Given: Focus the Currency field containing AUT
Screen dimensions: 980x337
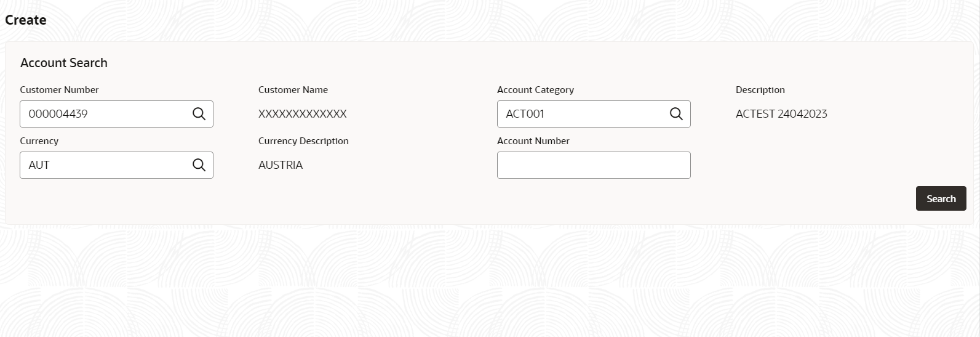Looking at the screenshot, I should click(x=116, y=165).
